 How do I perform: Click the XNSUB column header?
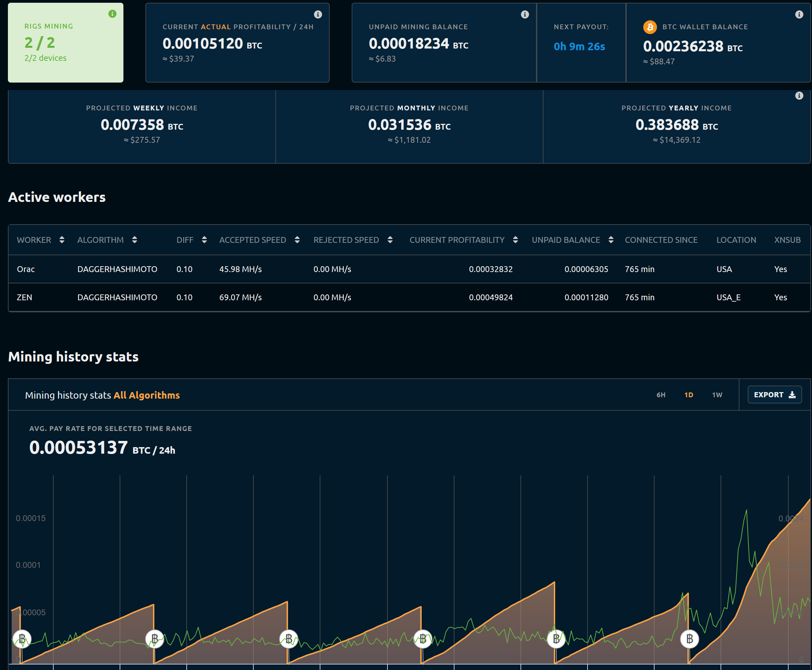click(787, 240)
